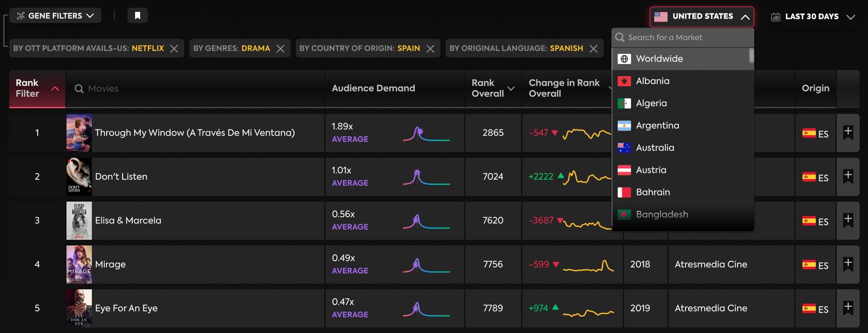Remove the Drama genre filter chip
Image resolution: width=868 pixels, height=333 pixels.
click(280, 49)
